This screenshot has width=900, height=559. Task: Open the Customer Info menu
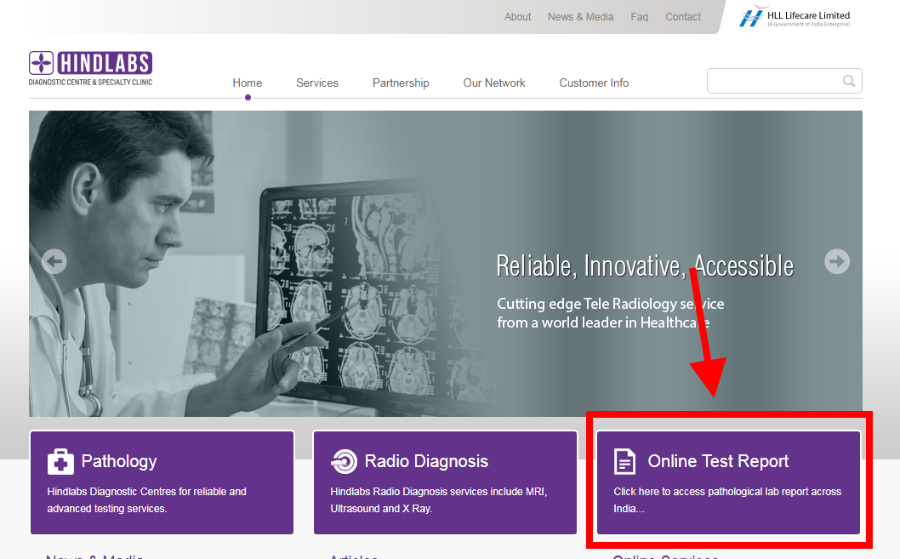point(593,83)
